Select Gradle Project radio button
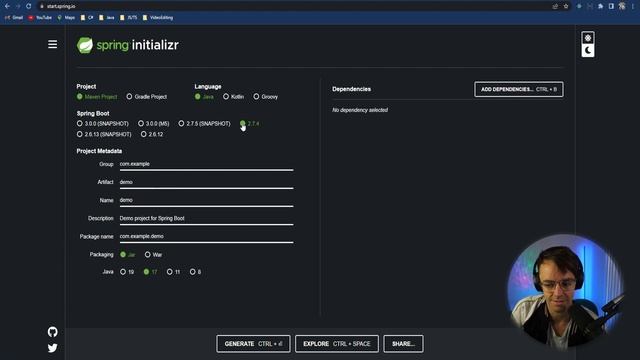Screen dimensions: 640x360 [147, 97]
